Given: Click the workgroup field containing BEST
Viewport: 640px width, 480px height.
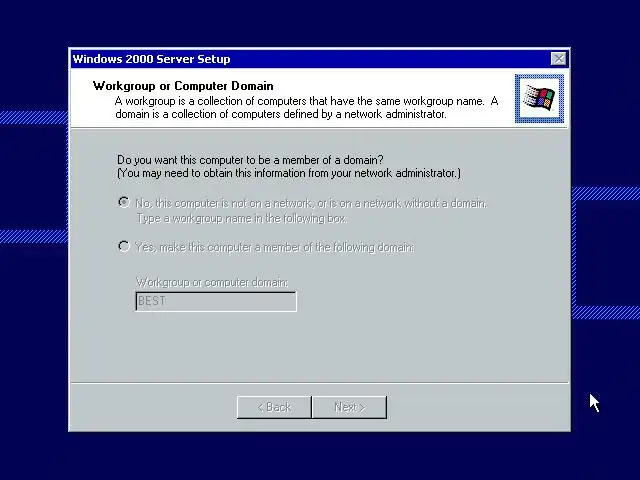Looking at the screenshot, I should [x=216, y=301].
